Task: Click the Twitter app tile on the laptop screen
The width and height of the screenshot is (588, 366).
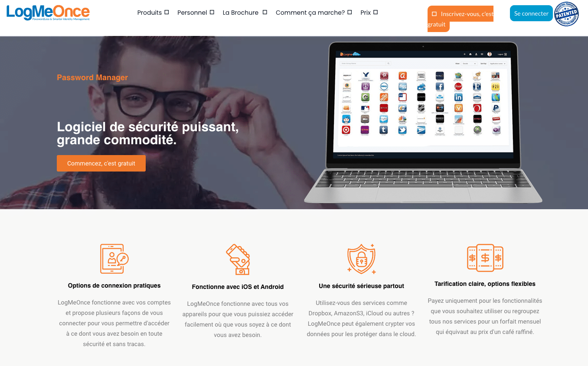Action: (402, 130)
